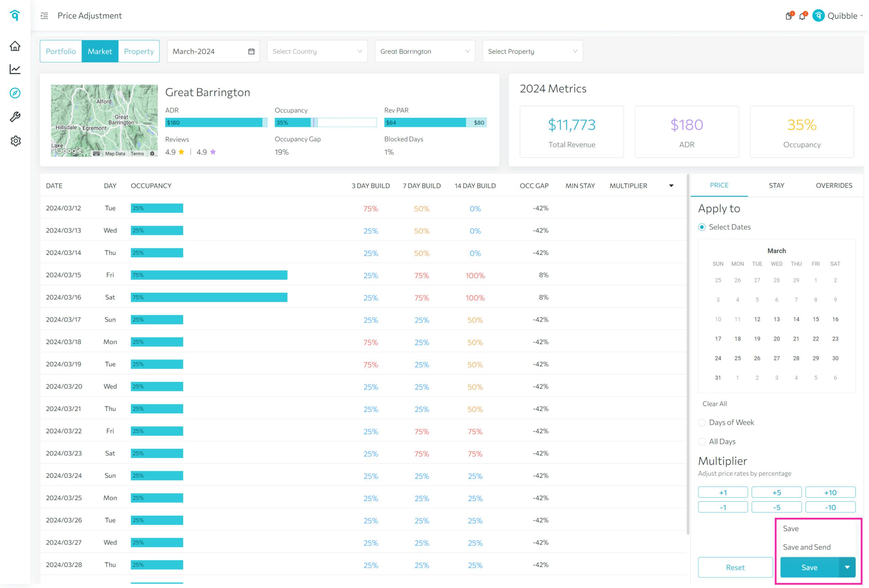Click the map keyboard shortcuts icon
This screenshot has width=869, height=588.
click(96, 153)
